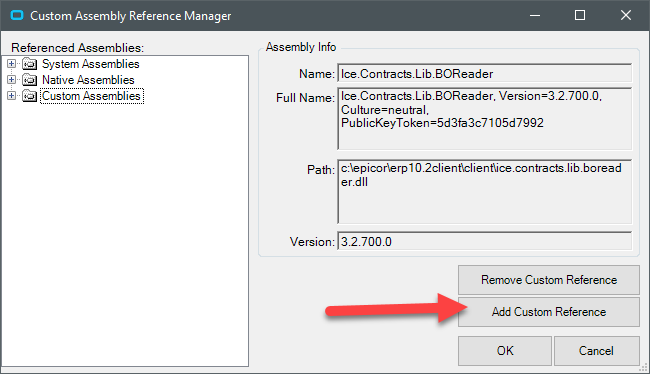Click the resize grip at window corner
Image resolution: width=650 pixels, height=374 pixels.
pos(643,367)
